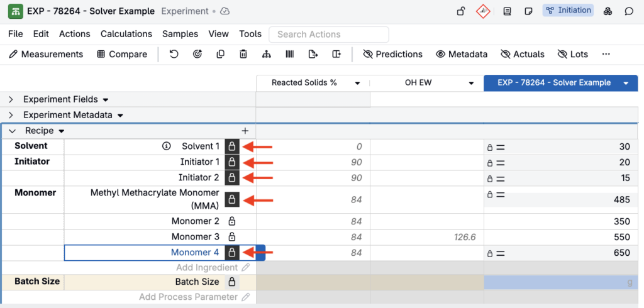Screen dimensions: 644x308
Task: Toggle the lock for Monomer 4
Action: (232, 252)
